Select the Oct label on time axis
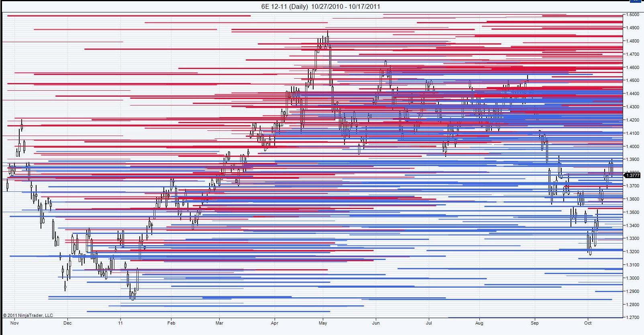644x335 pixels. (588, 323)
